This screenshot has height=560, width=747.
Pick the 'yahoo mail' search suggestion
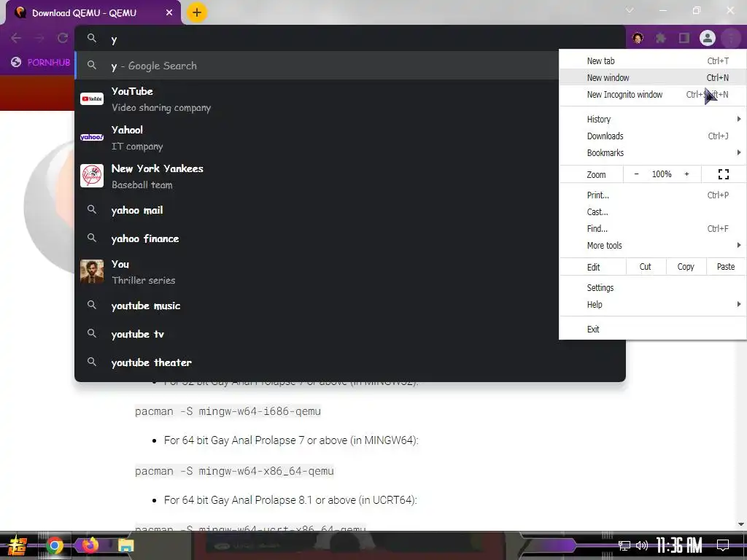(x=317, y=210)
